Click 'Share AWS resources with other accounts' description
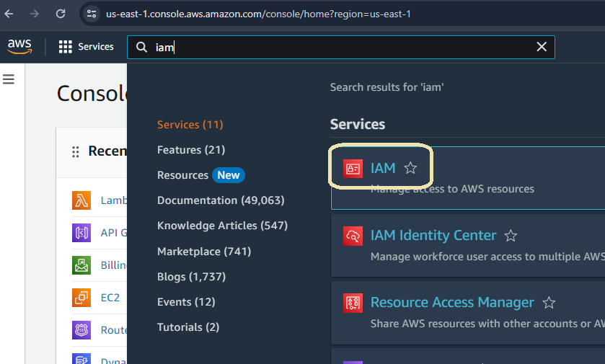The height and width of the screenshot is (364, 605). [x=487, y=324]
